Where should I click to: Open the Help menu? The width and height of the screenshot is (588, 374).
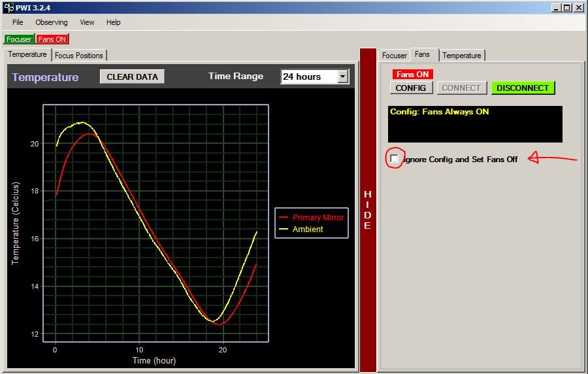(113, 22)
